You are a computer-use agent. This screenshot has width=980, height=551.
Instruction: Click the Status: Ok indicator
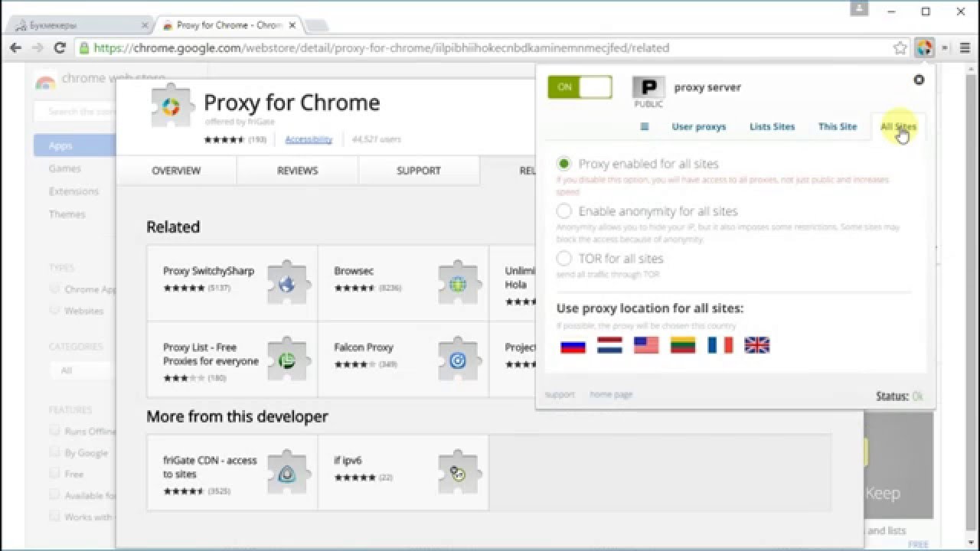click(900, 396)
